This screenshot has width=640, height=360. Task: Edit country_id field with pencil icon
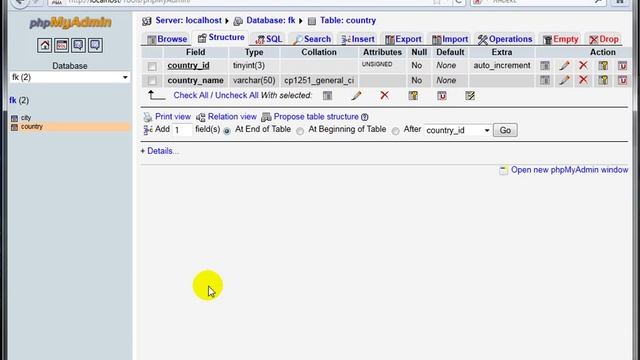pyautogui.click(x=564, y=65)
